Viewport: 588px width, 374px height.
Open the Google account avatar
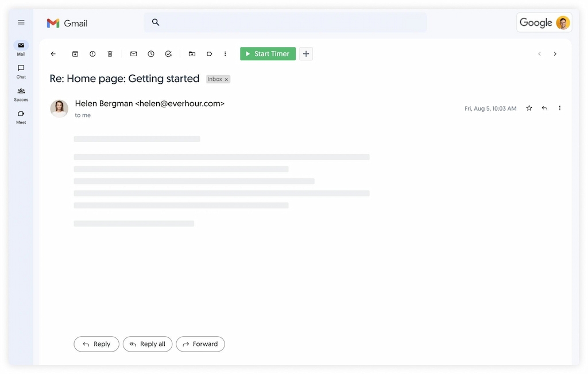click(563, 23)
